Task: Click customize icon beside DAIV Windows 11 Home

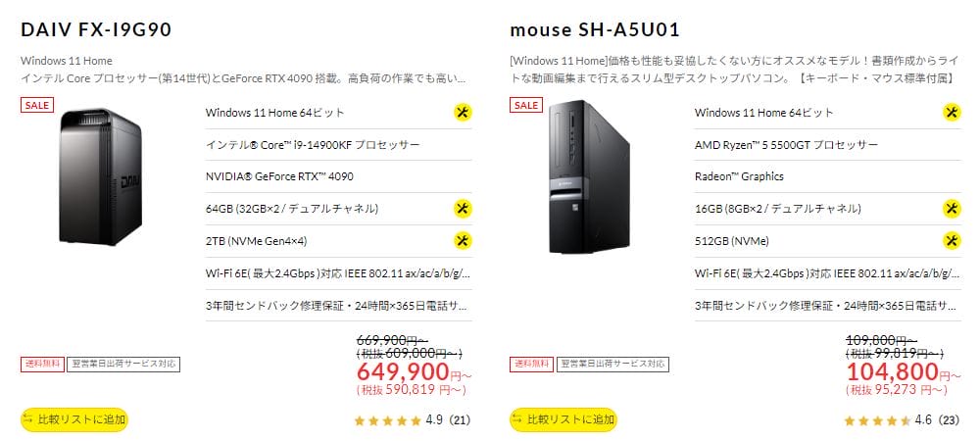Action: (463, 113)
